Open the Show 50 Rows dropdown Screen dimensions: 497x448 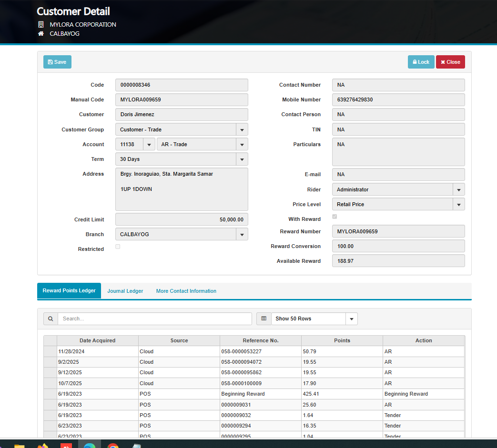(352, 319)
